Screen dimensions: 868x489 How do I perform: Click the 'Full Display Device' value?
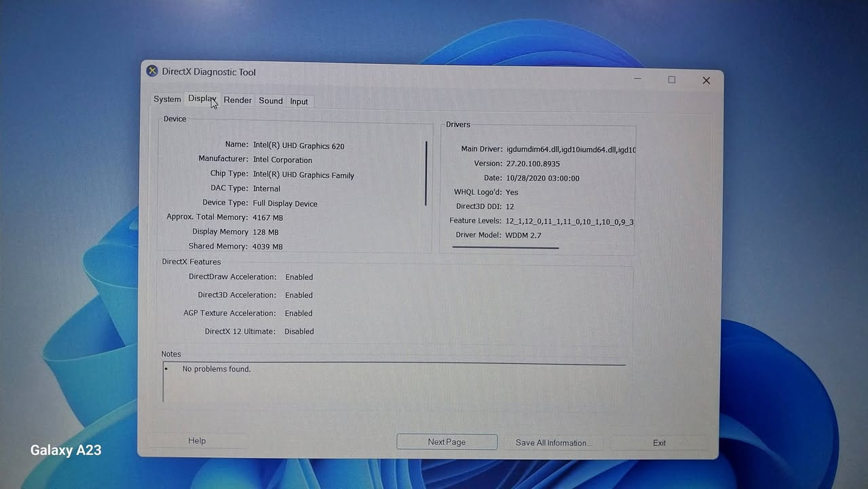(x=285, y=204)
